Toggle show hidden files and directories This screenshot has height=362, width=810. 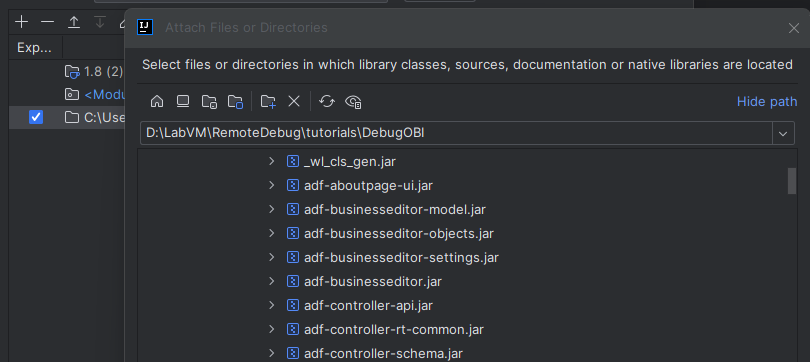coord(353,102)
